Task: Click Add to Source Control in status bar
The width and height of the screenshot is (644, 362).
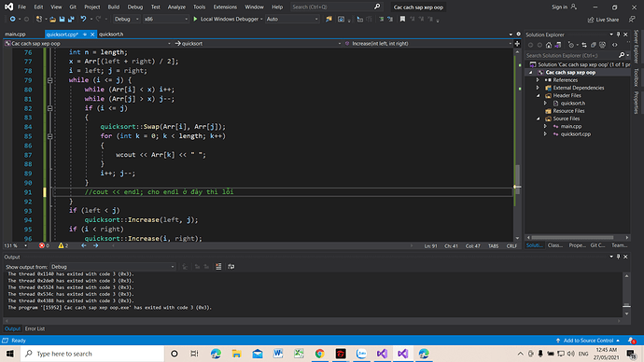Action: click(x=588, y=341)
